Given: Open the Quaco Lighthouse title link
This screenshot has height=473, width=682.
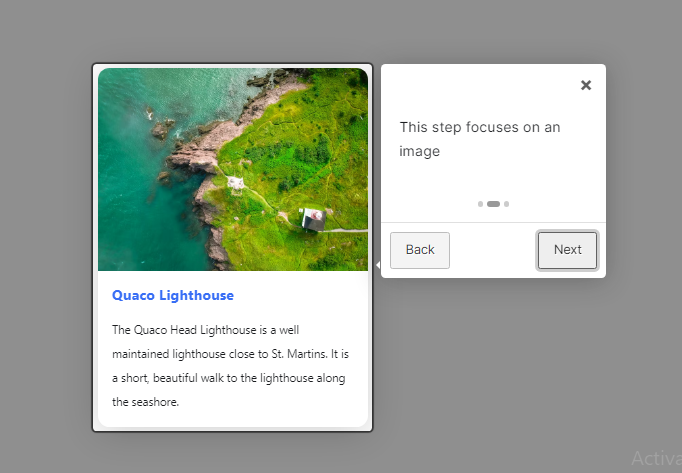Looking at the screenshot, I should (173, 295).
